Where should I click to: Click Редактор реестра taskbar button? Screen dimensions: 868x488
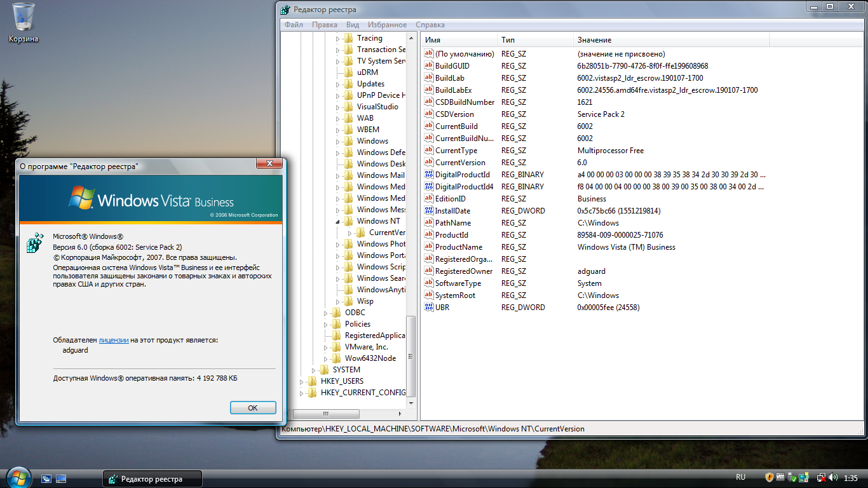click(x=153, y=479)
